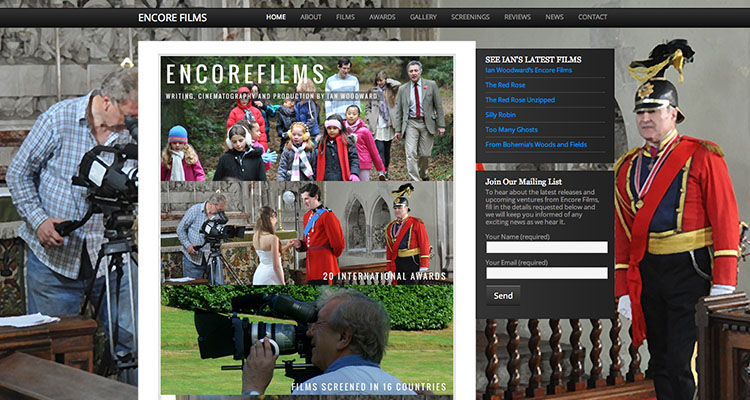The width and height of the screenshot is (750, 400).
Task: Open the Too Many Ghosts link
Action: [511, 130]
